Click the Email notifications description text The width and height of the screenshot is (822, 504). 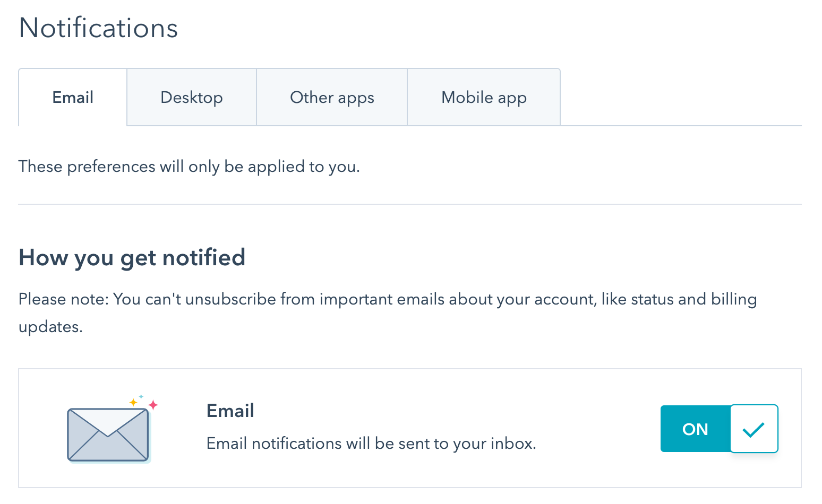371,444
